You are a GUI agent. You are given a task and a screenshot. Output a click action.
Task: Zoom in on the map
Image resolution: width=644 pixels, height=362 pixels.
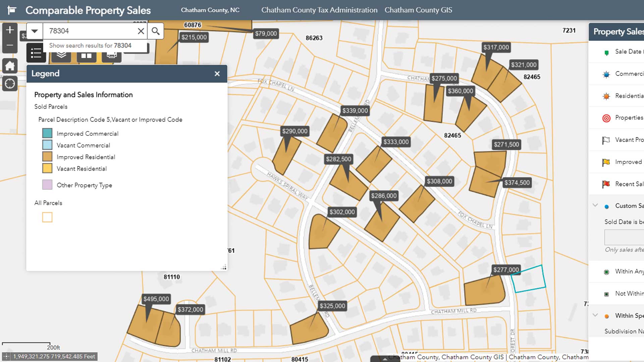point(10,30)
